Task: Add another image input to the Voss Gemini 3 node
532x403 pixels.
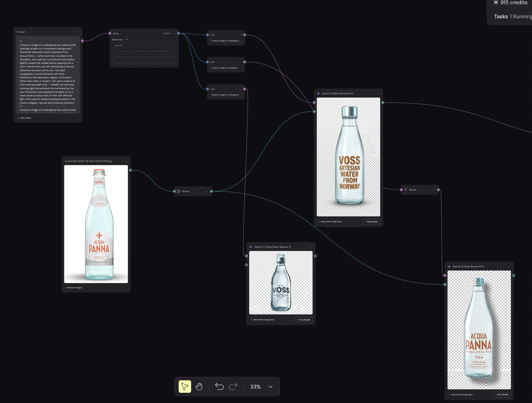Action: (x=330, y=222)
